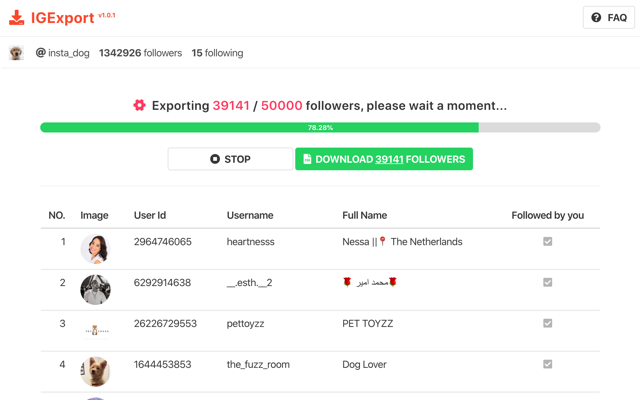Click the 15 following count
The width and height of the screenshot is (640, 400).
(217, 53)
